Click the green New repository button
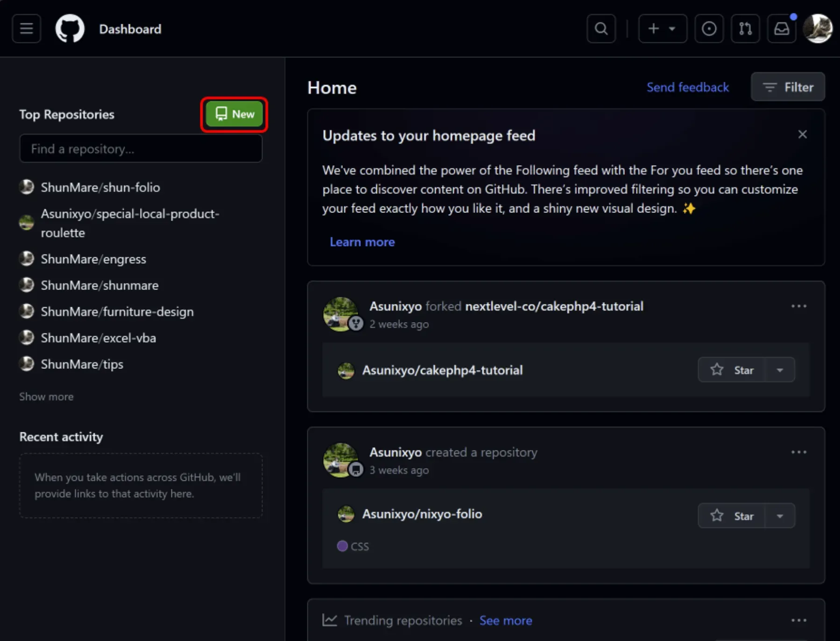This screenshot has width=840, height=641. click(x=234, y=114)
